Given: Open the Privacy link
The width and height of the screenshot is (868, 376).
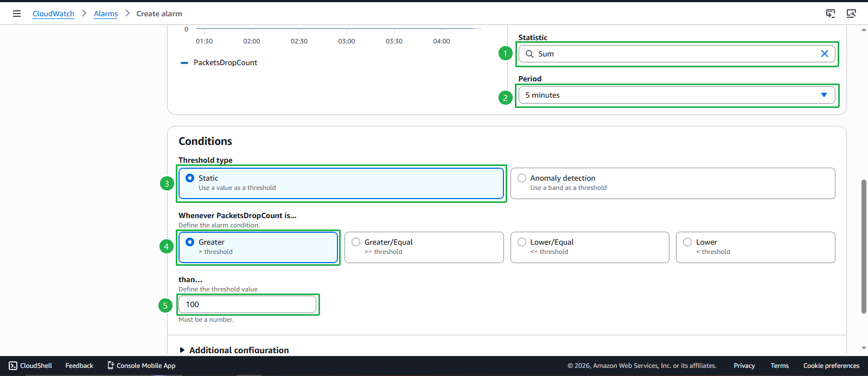Looking at the screenshot, I should tap(744, 366).
